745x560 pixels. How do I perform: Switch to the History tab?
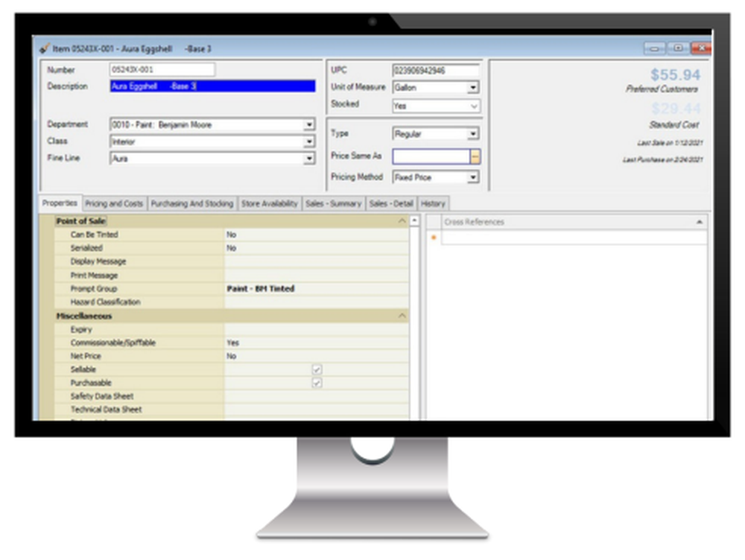pyautogui.click(x=434, y=203)
